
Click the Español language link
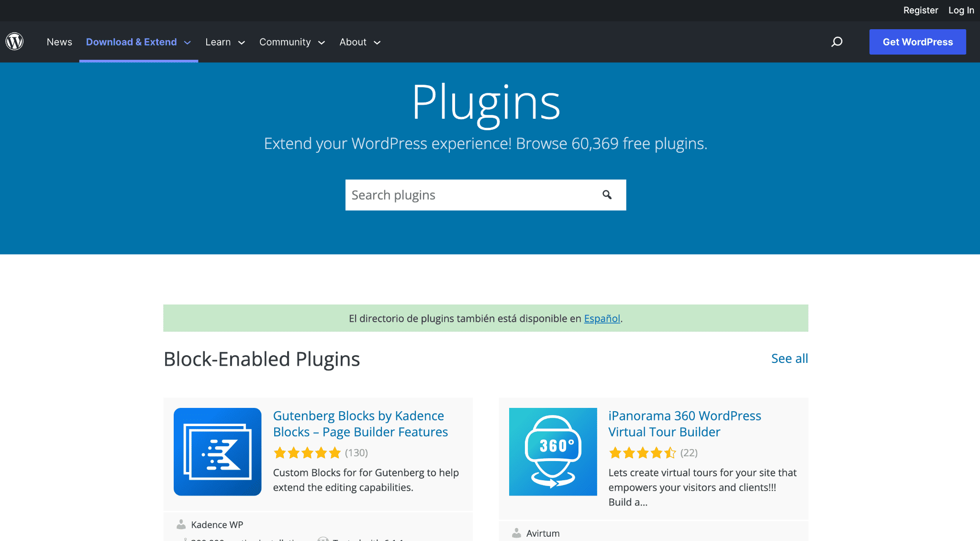click(601, 318)
